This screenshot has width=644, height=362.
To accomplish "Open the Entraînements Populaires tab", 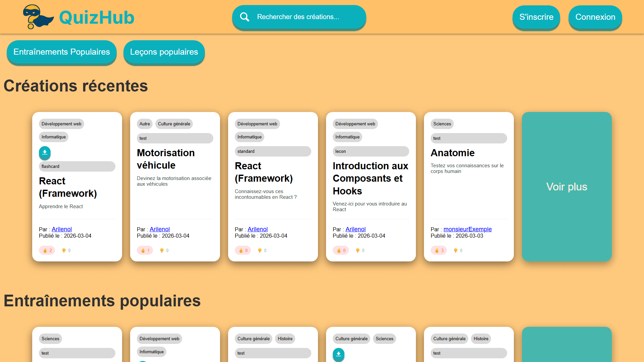I will pyautogui.click(x=62, y=52).
